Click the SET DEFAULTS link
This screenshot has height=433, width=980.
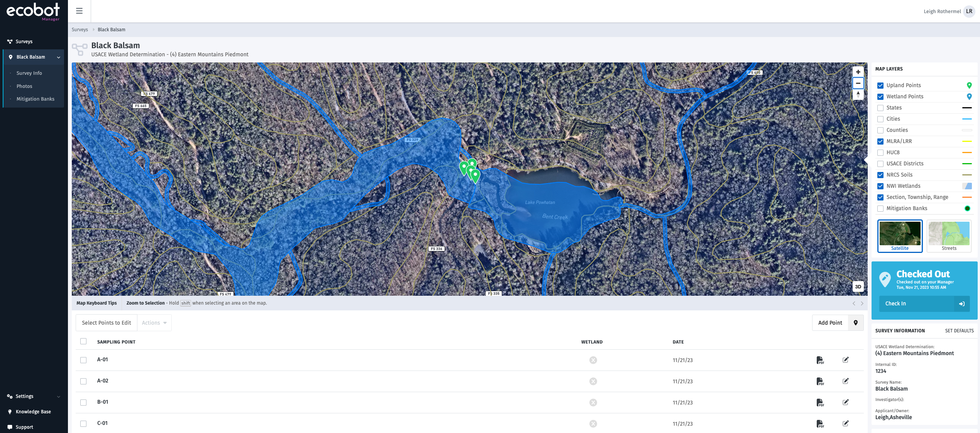pos(959,331)
